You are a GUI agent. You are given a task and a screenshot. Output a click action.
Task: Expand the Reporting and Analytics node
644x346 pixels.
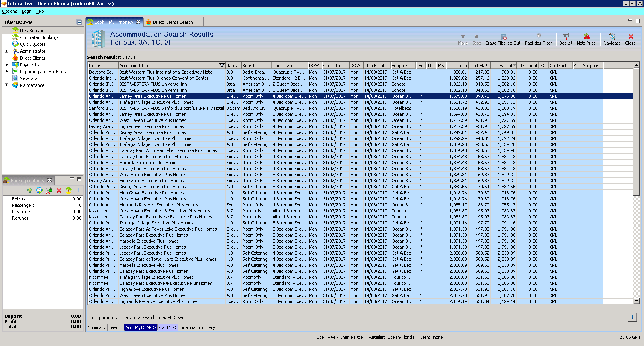click(x=6, y=72)
